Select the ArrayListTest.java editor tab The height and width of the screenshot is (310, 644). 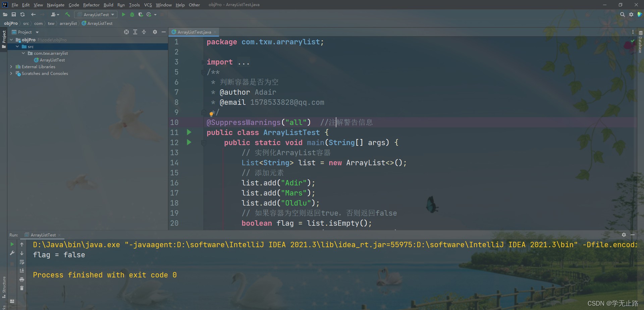pyautogui.click(x=194, y=32)
